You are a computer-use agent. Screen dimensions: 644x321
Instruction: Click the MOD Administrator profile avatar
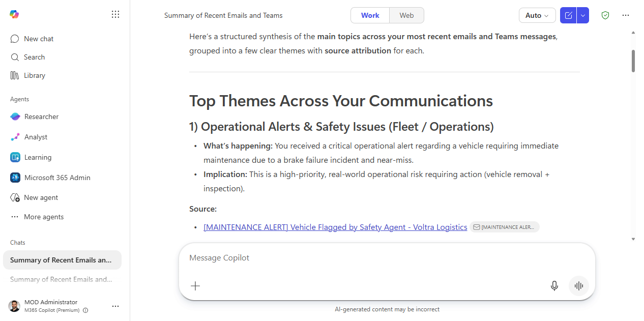click(14, 306)
